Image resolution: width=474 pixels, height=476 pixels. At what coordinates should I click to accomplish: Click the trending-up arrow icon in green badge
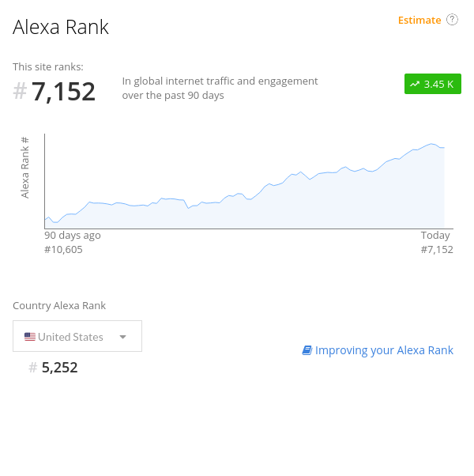[x=415, y=84]
